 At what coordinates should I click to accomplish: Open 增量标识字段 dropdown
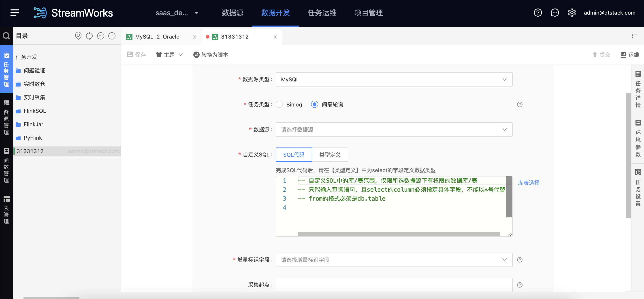point(394,260)
